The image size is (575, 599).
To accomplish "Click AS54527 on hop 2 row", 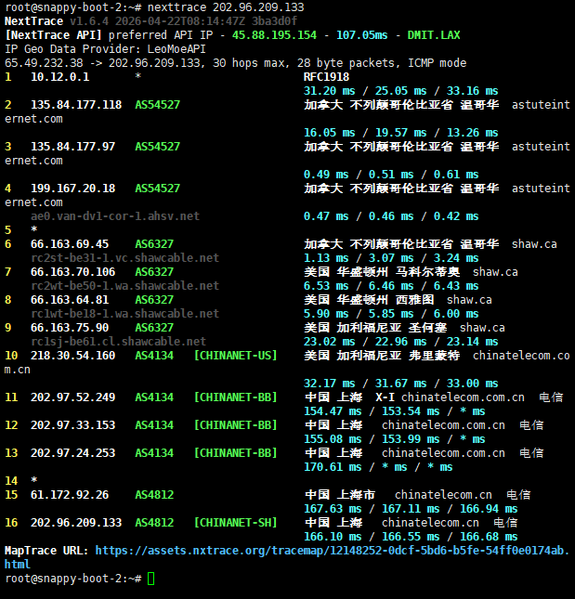I will click(157, 105).
